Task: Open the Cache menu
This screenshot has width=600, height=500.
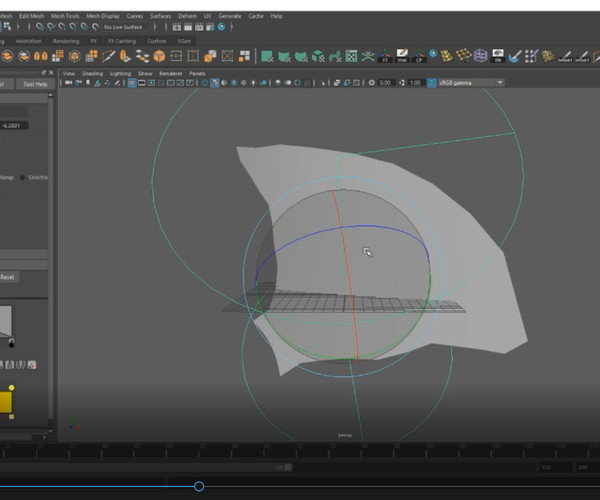Action: pos(256,16)
